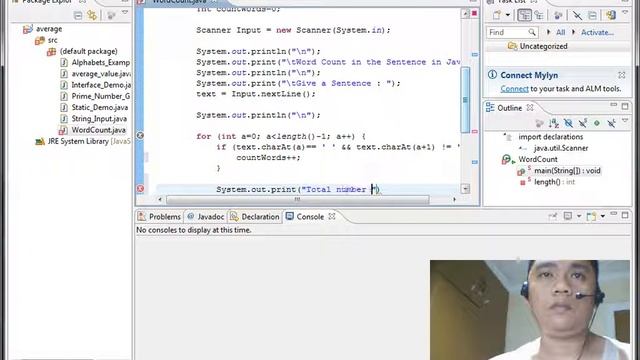The image size is (640, 360).
Task: Toggle Hide Fields in Outline toolbar
Action: click(x=568, y=123)
